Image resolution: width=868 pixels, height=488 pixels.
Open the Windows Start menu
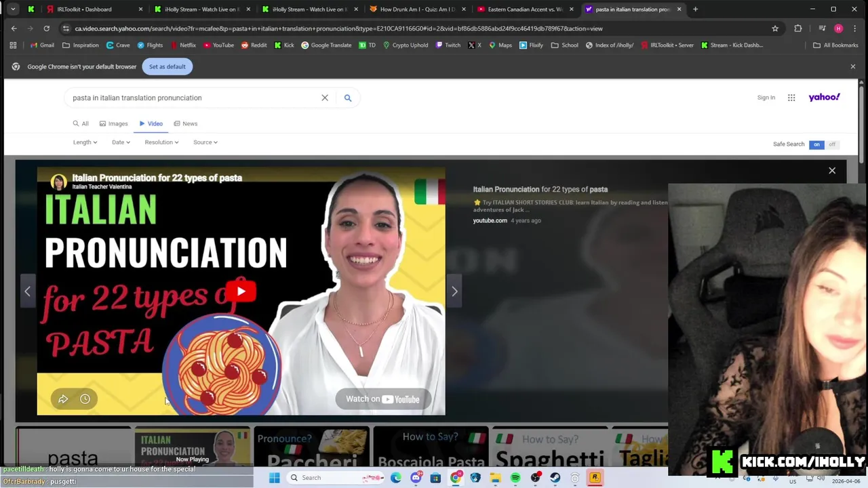pos(275,478)
